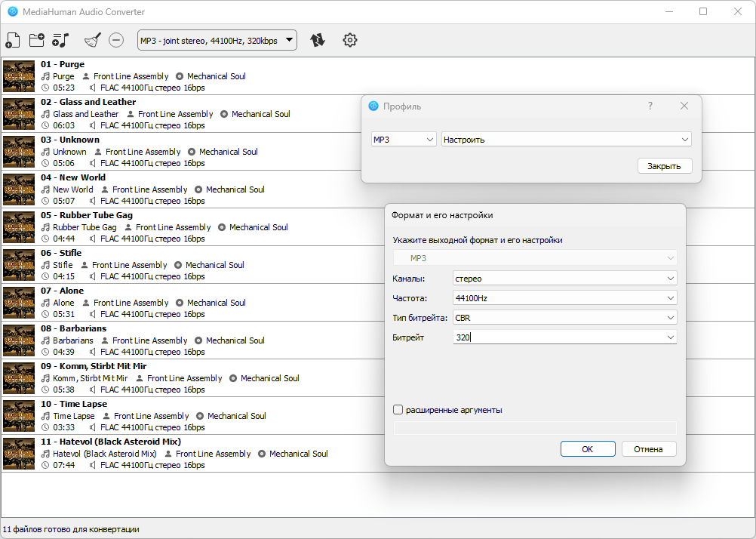Click the disabled MP3 format combo box

535,258
